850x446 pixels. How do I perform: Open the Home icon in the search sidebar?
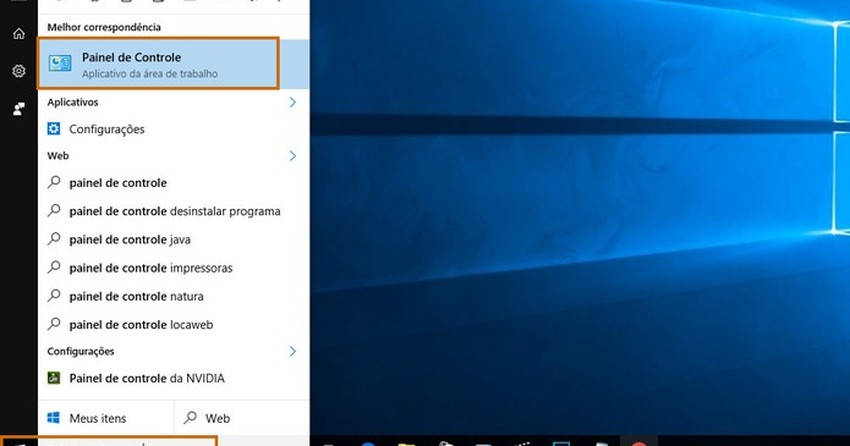[x=18, y=34]
